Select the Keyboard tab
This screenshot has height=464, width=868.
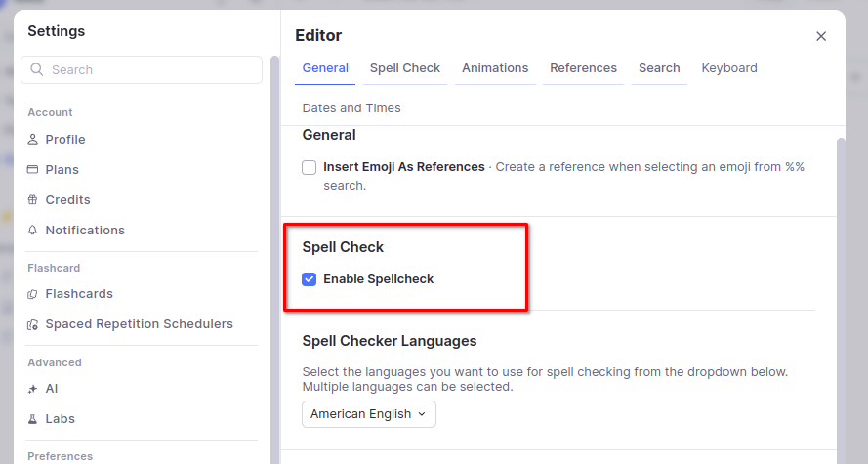pos(728,68)
